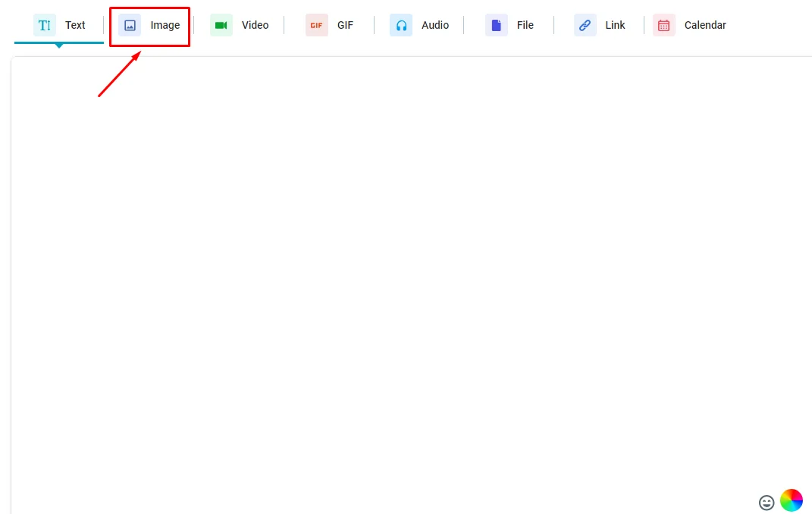Switch to the Calendar tab label
812x514 pixels.
pos(705,25)
